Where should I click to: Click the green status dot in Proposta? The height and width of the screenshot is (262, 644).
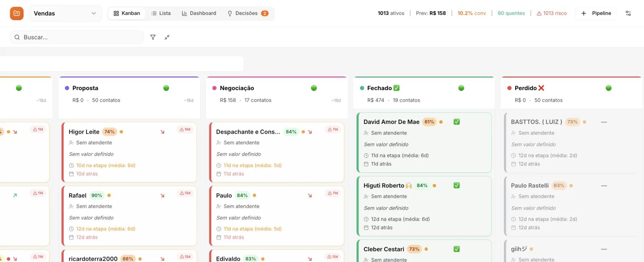tap(166, 88)
